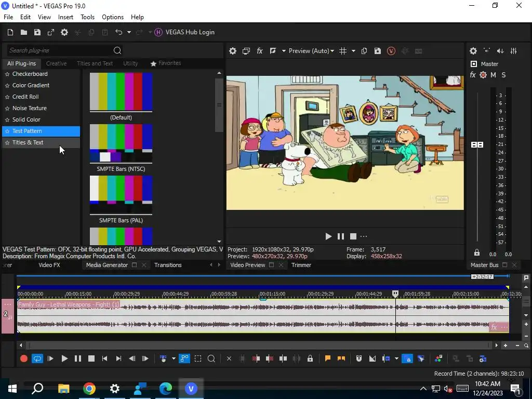Click the timeline Record button
This screenshot has width=532, height=399.
point(24,358)
